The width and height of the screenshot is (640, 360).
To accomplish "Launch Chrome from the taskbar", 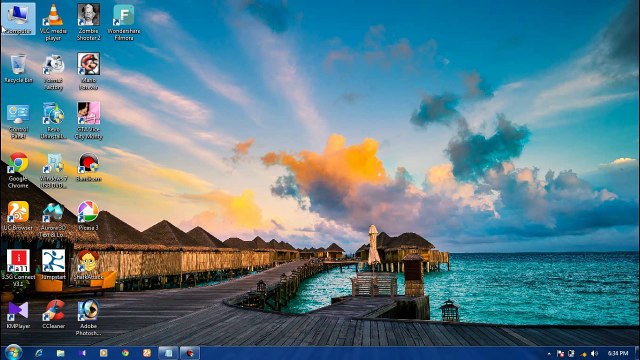I will (125, 353).
